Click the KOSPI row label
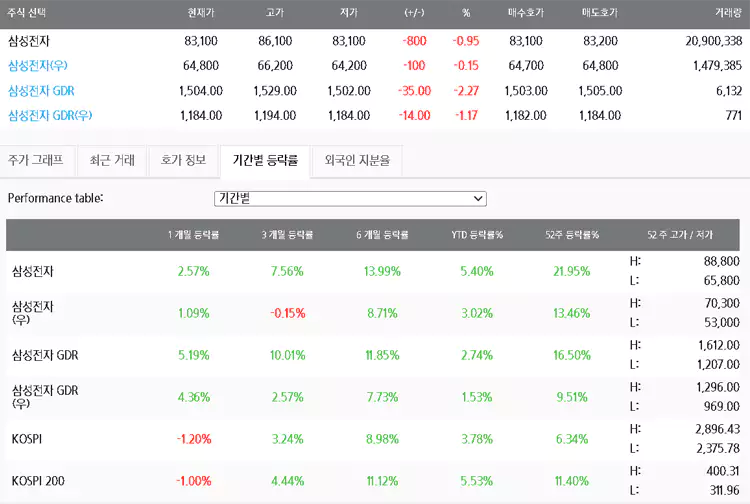The image size is (750, 504). [27, 439]
